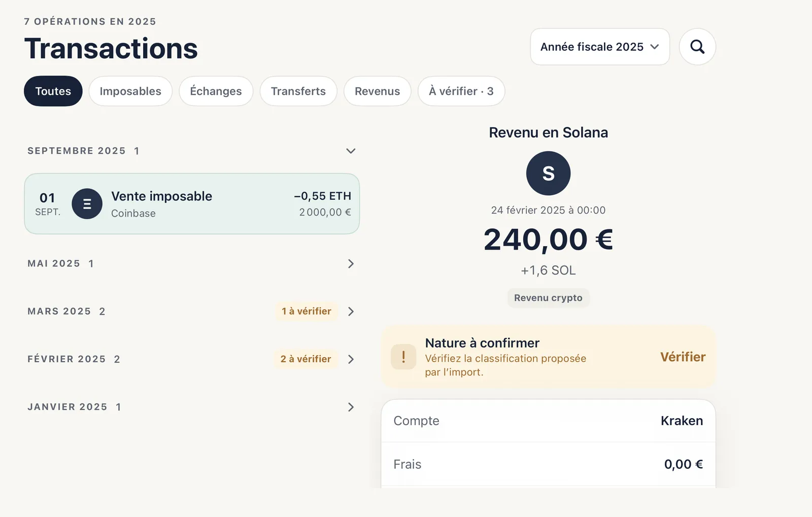This screenshot has width=812, height=517.
Task: Click the Solana S avatar icon
Action: coord(548,173)
